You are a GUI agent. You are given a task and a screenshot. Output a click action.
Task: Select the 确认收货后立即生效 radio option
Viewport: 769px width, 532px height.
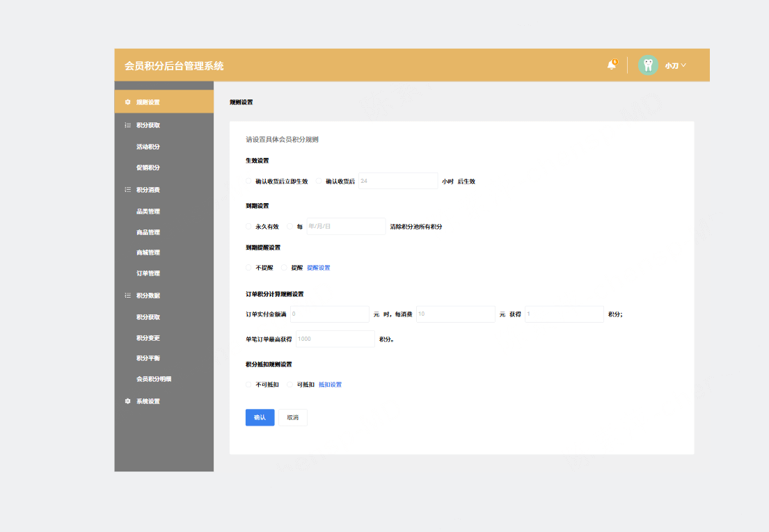click(248, 182)
